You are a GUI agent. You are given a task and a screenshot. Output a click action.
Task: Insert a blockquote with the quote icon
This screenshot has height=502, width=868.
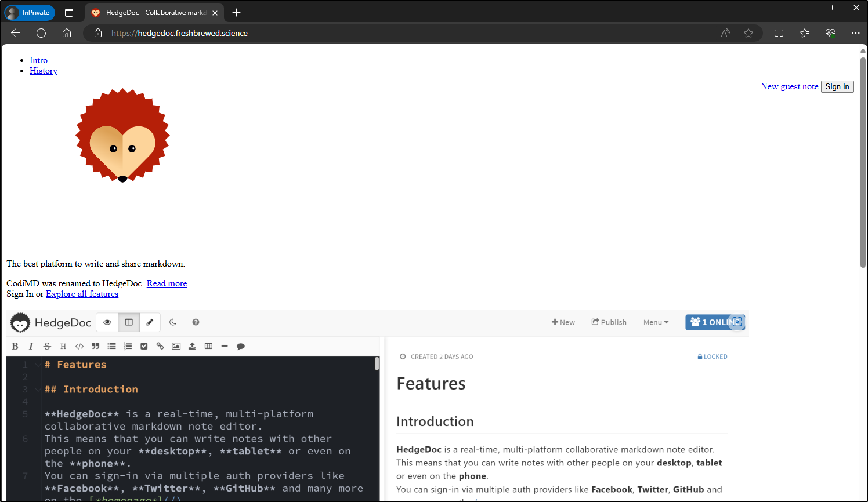point(96,346)
